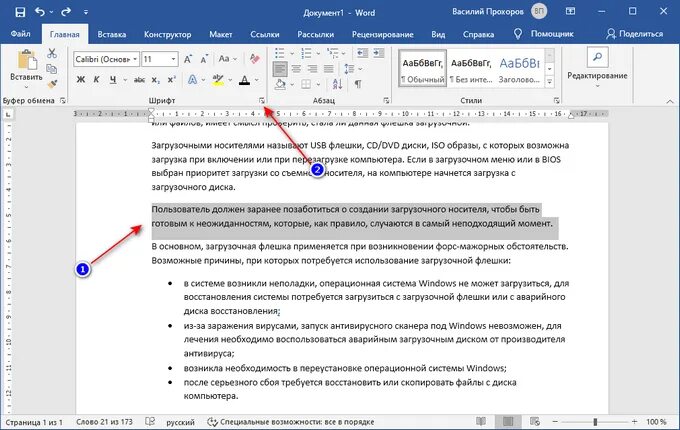This screenshot has height=430, width=680.
Task: Open the borders button in Абзац
Action: click(x=306, y=84)
